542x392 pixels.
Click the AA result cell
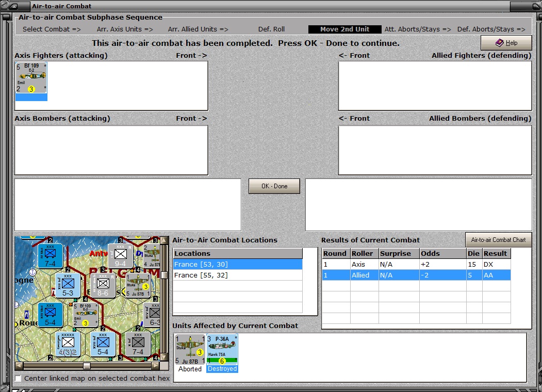pos(497,275)
